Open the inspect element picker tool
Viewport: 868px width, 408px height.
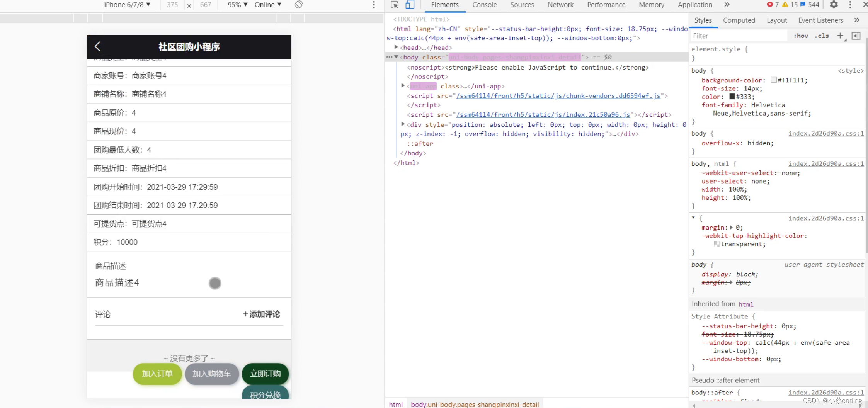(x=394, y=5)
